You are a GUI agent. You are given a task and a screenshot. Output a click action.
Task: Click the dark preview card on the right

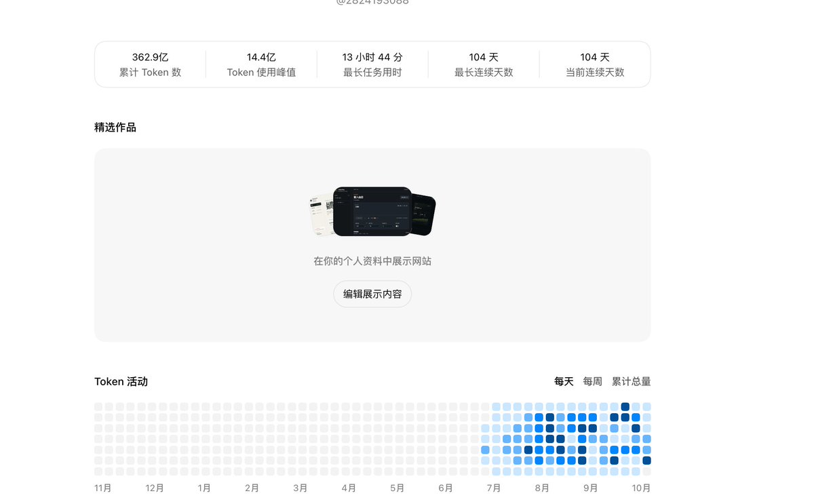pyautogui.click(x=423, y=214)
